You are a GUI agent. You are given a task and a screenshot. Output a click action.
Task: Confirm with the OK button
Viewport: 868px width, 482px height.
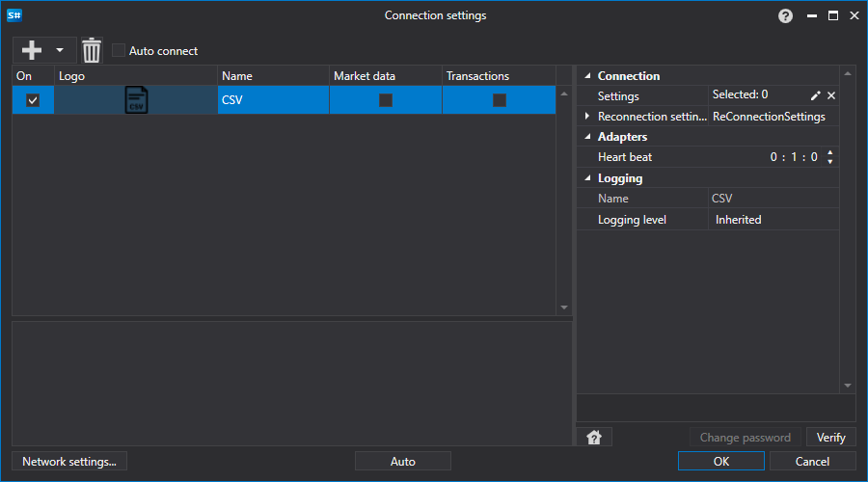click(x=721, y=461)
